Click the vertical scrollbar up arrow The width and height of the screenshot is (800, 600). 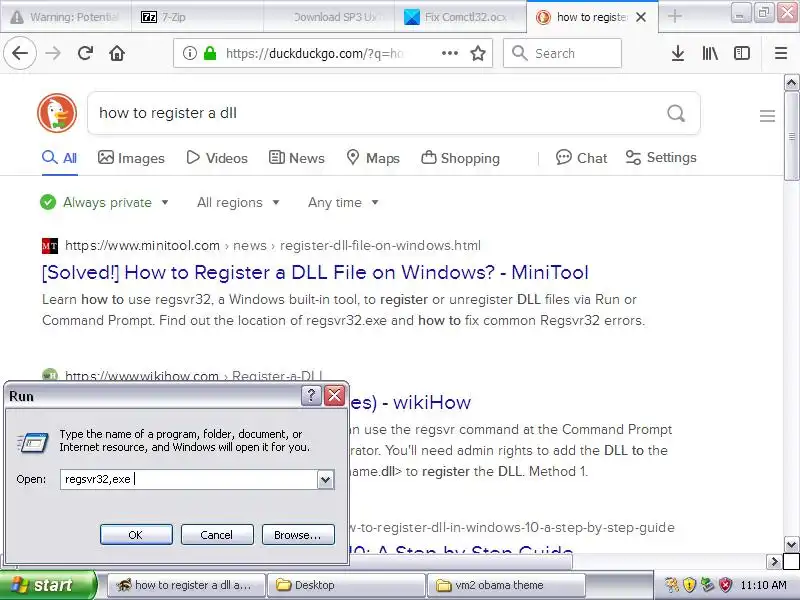tap(791, 83)
